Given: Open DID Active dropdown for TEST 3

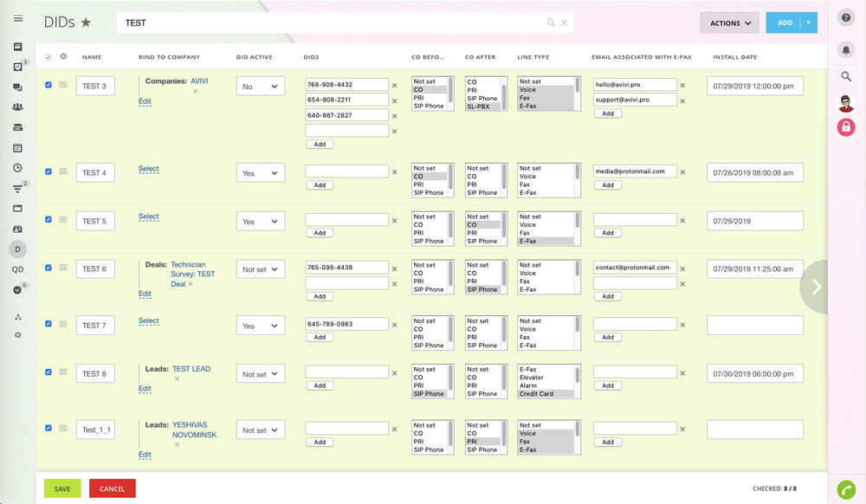Looking at the screenshot, I should click(x=261, y=87).
